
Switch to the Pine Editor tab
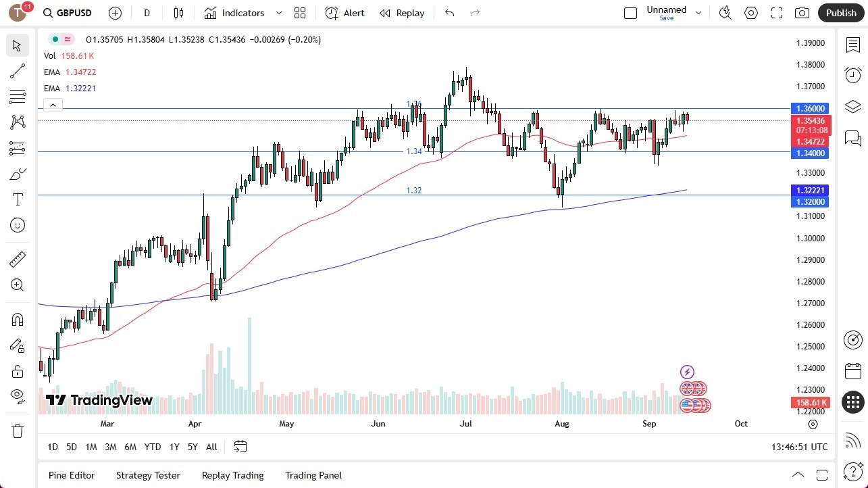pyautogui.click(x=71, y=475)
